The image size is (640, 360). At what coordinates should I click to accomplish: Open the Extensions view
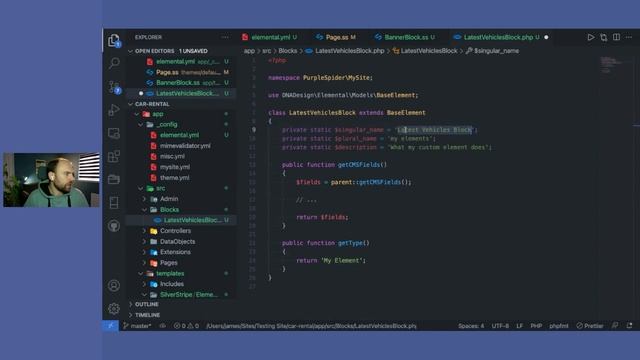114,156
